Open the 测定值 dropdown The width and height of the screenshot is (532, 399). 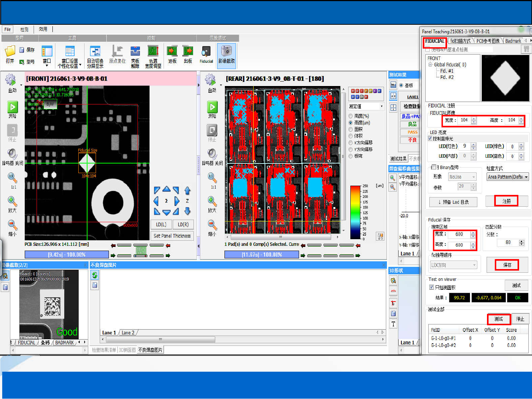click(x=366, y=106)
